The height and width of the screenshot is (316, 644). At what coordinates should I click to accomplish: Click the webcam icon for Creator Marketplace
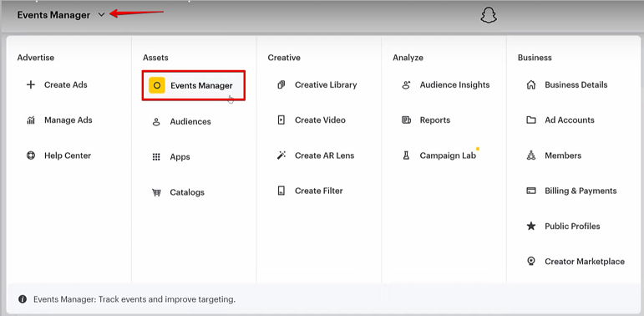(x=531, y=262)
